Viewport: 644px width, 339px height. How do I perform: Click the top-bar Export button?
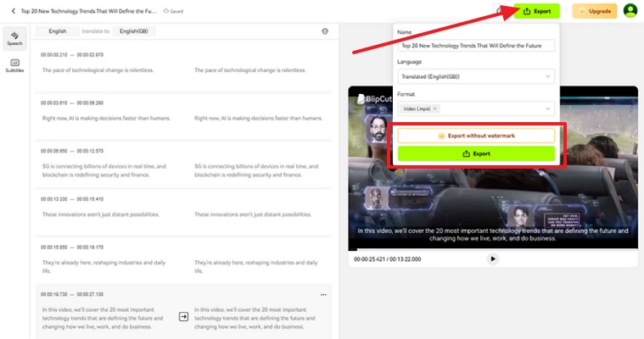coord(537,11)
